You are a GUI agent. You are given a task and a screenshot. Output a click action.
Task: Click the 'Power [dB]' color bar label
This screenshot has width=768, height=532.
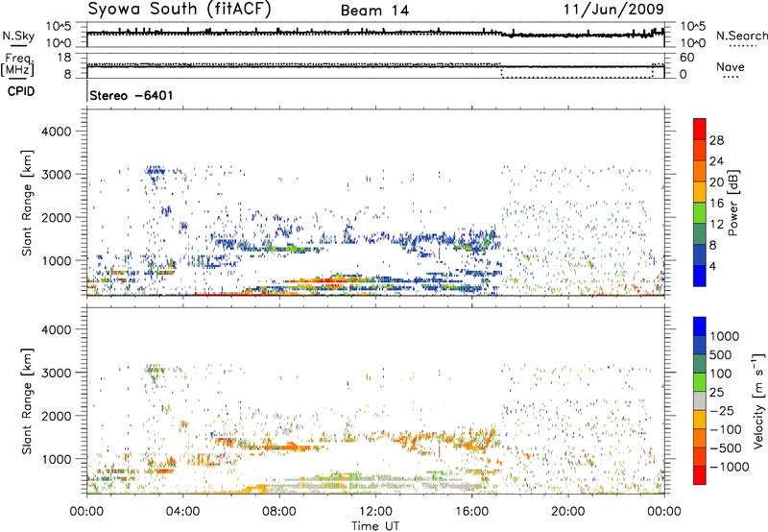[732, 203]
